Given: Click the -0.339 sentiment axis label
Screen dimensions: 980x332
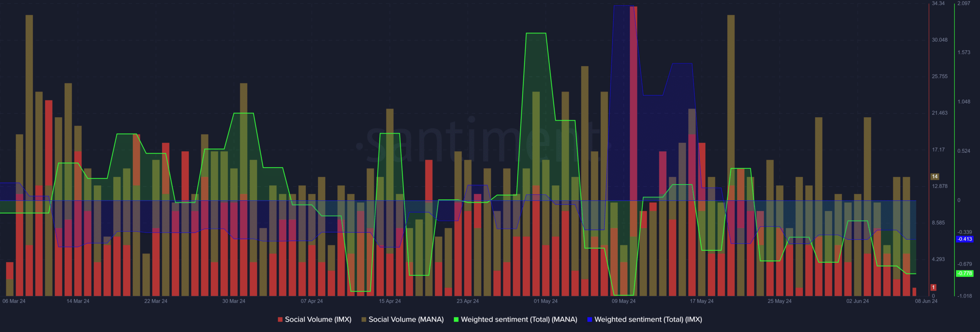Looking at the screenshot, I should coord(965,232).
